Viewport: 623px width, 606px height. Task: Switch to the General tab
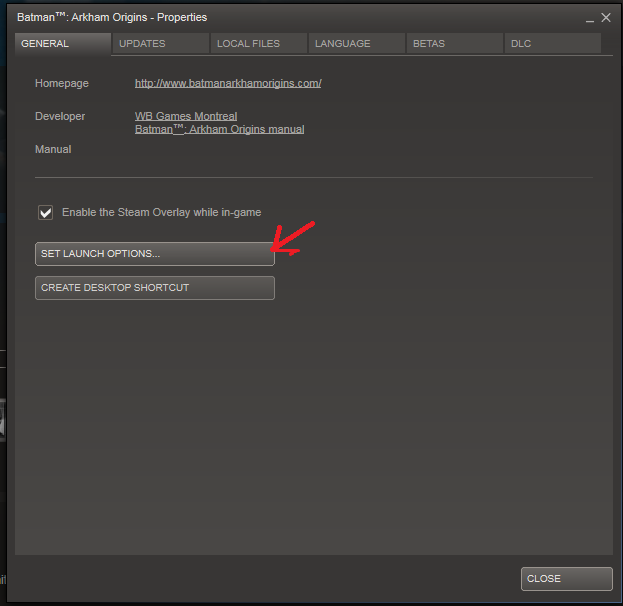[x=63, y=43]
